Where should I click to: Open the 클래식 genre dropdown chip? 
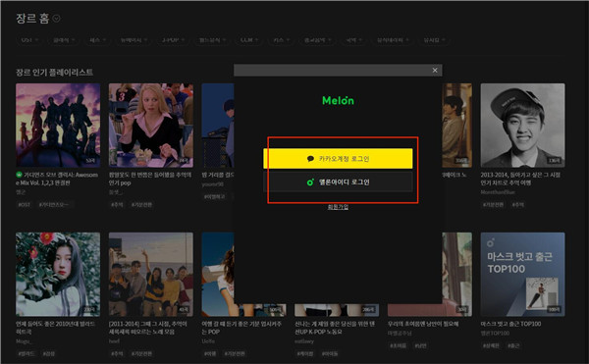(x=64, y=40)
